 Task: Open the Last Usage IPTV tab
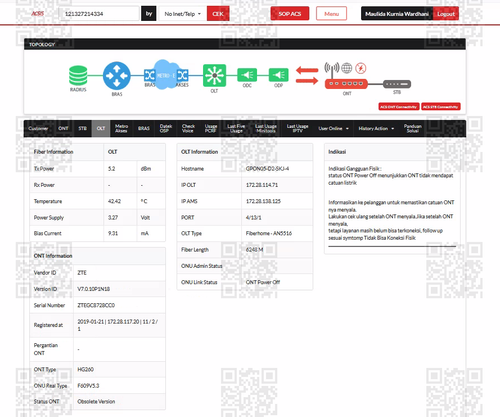(x=297, y=128)
